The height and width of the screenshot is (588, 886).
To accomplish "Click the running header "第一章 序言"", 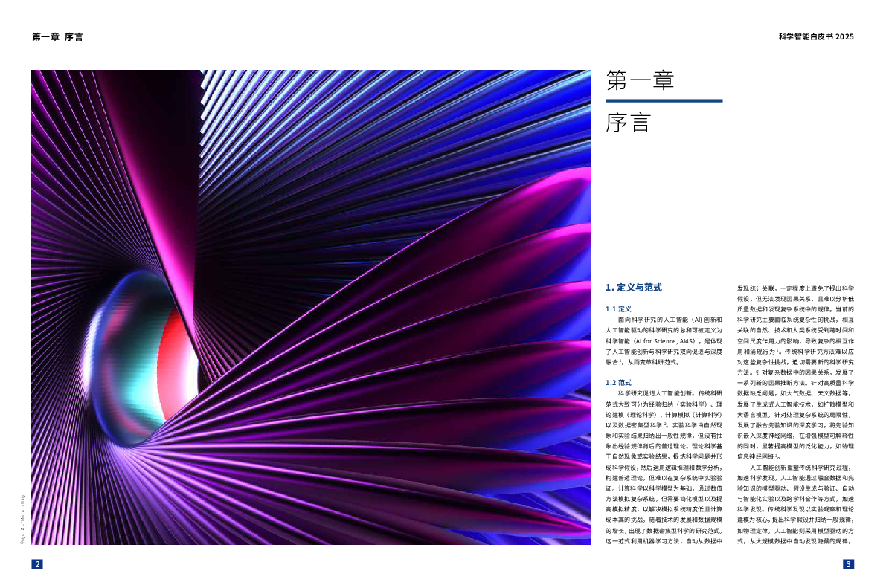I will pos(57,36).
